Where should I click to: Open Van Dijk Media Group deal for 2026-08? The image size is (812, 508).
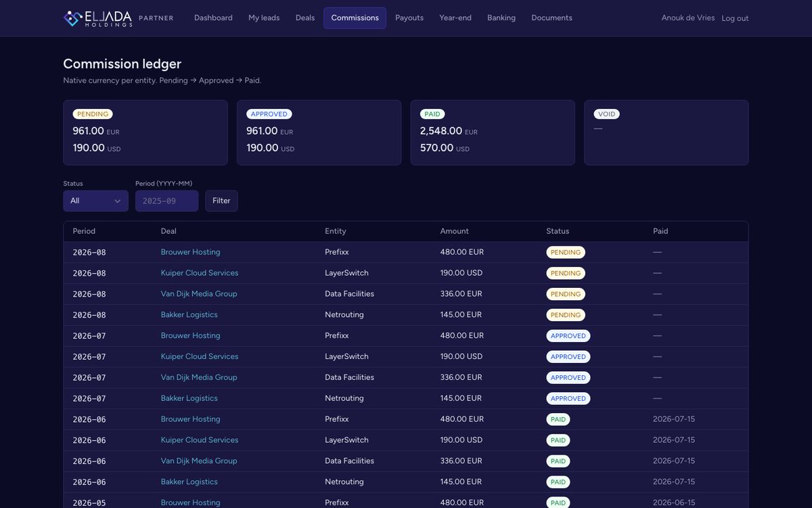(x=199, y=294)
